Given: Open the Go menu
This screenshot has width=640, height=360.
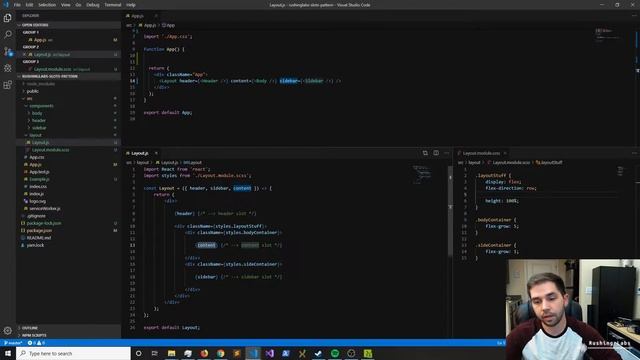Looking at the screenshot, I should [78, 5].
